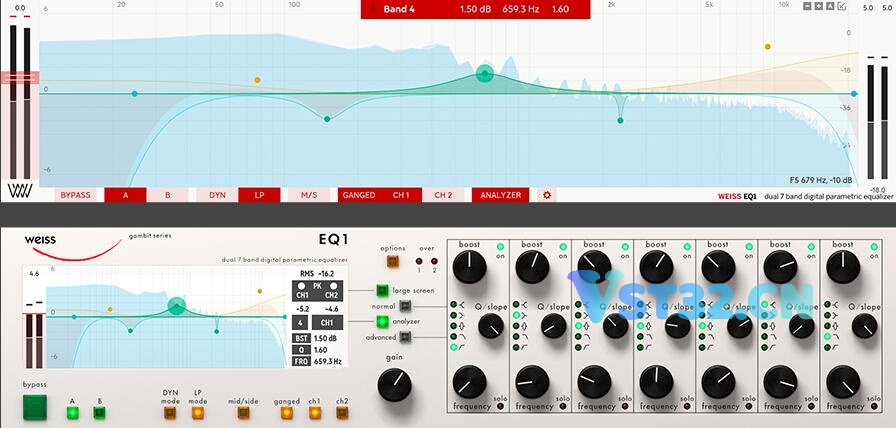The image size is (896, 428).
Task: Click the CH1 box beside band number 4
Action: point(327,322)
